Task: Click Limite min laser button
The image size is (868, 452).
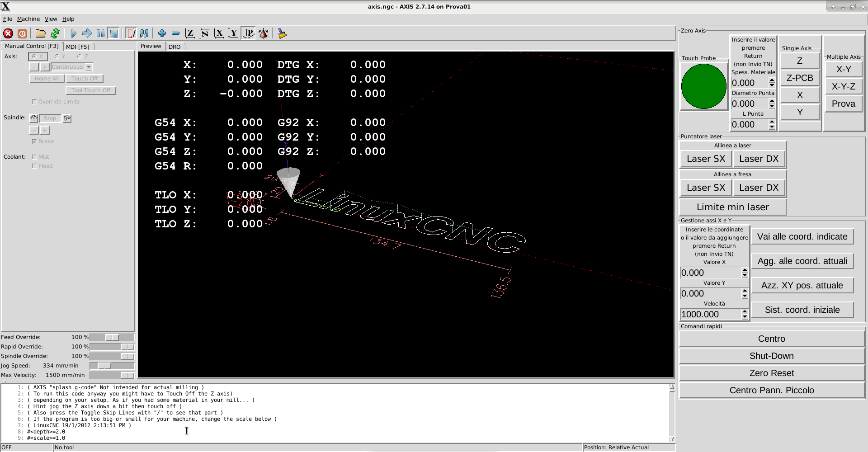Action: [732, 207]
